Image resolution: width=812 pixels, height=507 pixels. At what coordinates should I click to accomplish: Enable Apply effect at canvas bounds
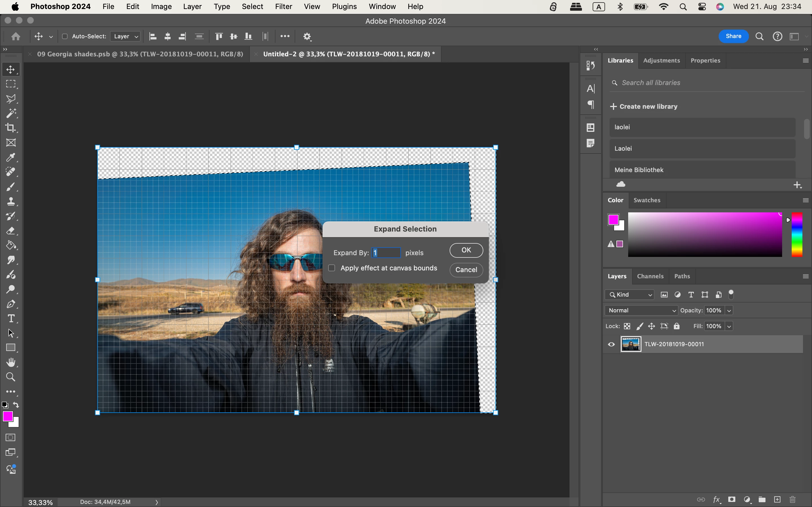point(332,268)
